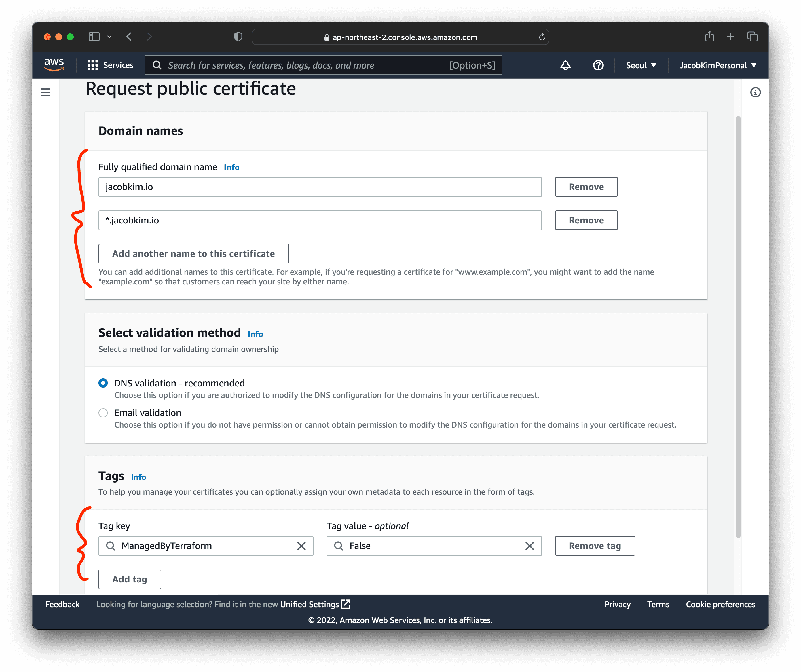Clear the False tag value with the X
The width and height of the screenshot is (801, 672).
(x=529, y=546)
